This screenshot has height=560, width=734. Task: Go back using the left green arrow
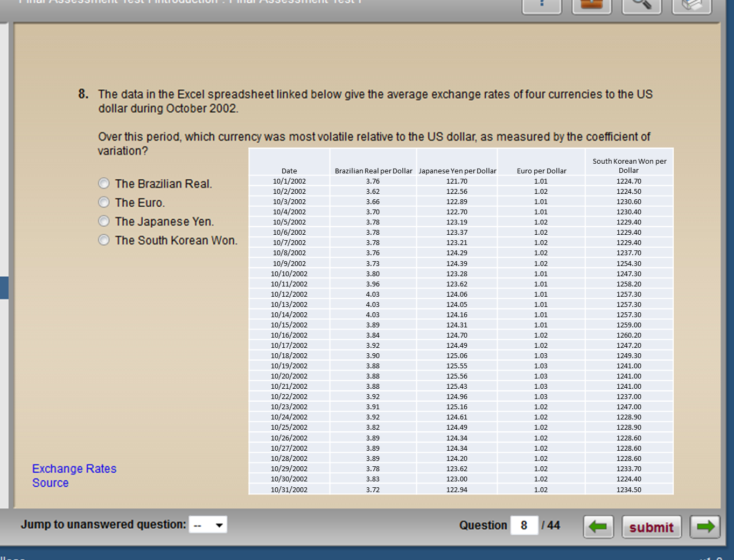(x=598, y=527)
